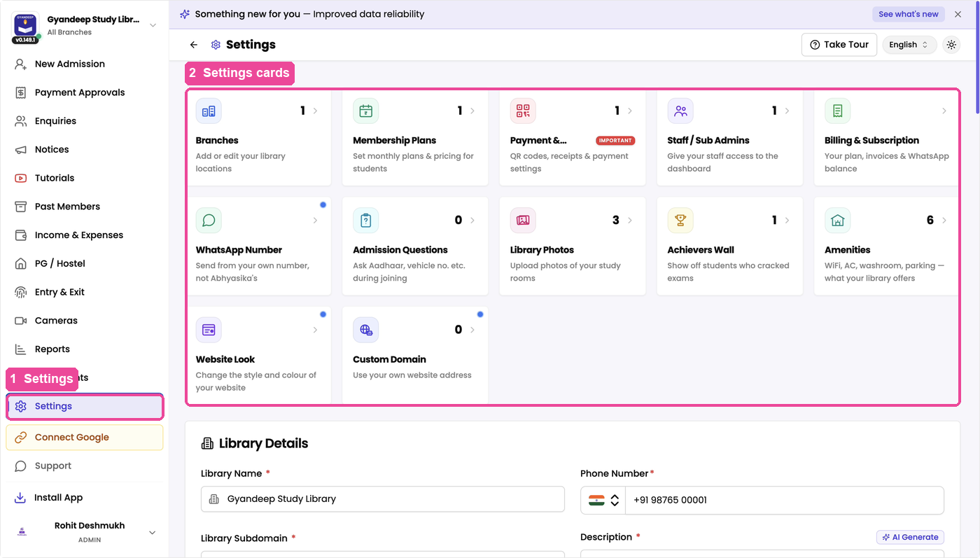Open Support in the sidebar
980x558 pixels.
click(85, 466)
